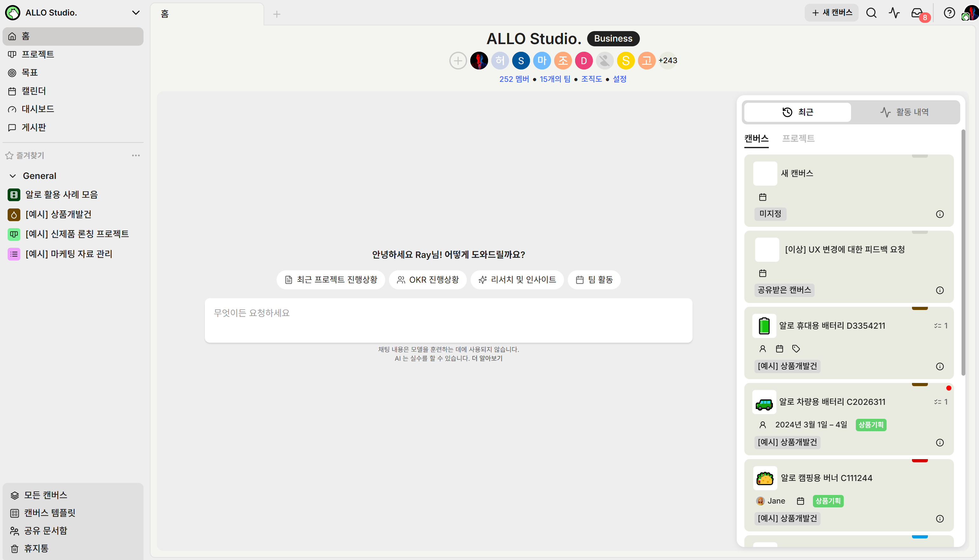The image size is (979, 560).
Task: Switch to the 최근 tab
Action: (x=797, y=112)
